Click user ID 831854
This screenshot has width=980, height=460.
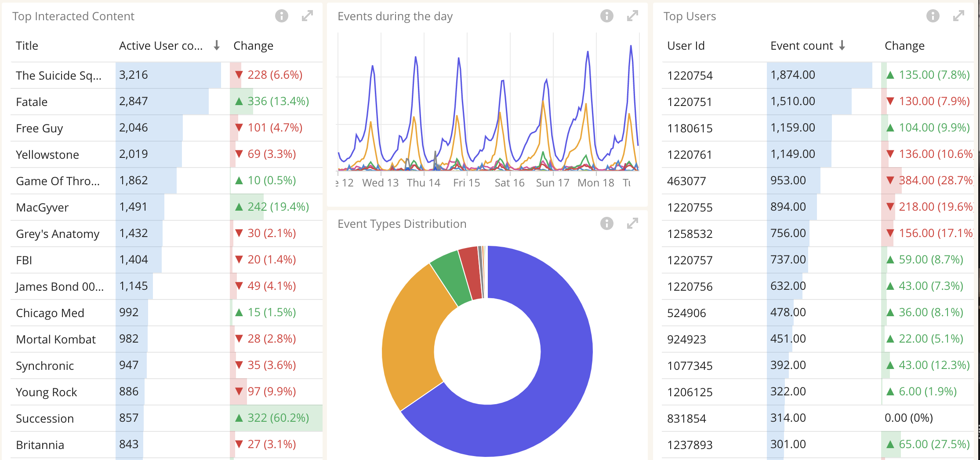pyautogui.click(x=686, y=419)
